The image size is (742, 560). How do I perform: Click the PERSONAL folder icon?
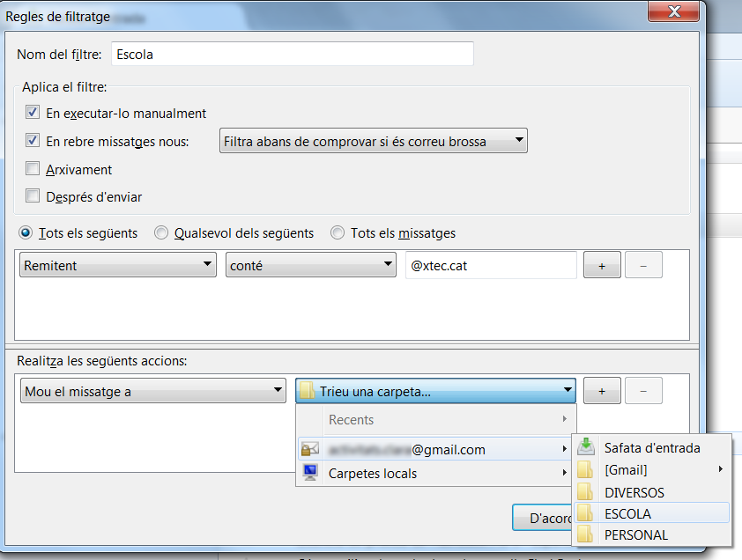pos(585,534)
